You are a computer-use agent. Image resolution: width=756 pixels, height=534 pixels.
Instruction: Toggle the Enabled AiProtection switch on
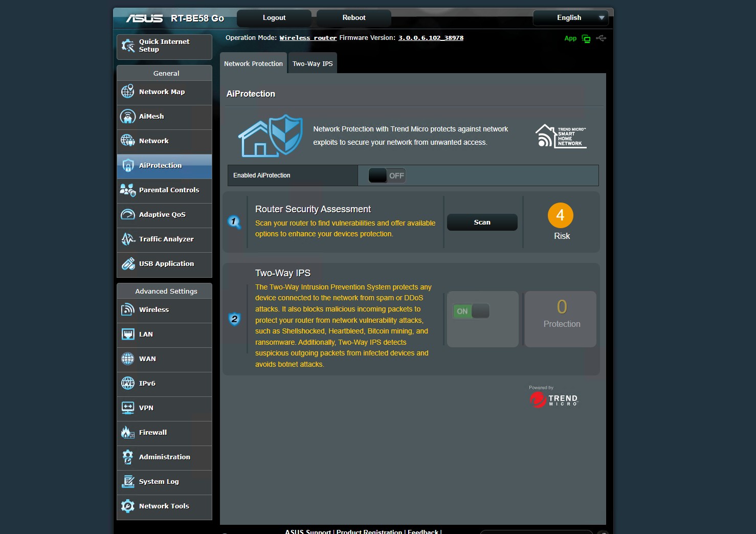pyautogui.click(x=387, y=175)
